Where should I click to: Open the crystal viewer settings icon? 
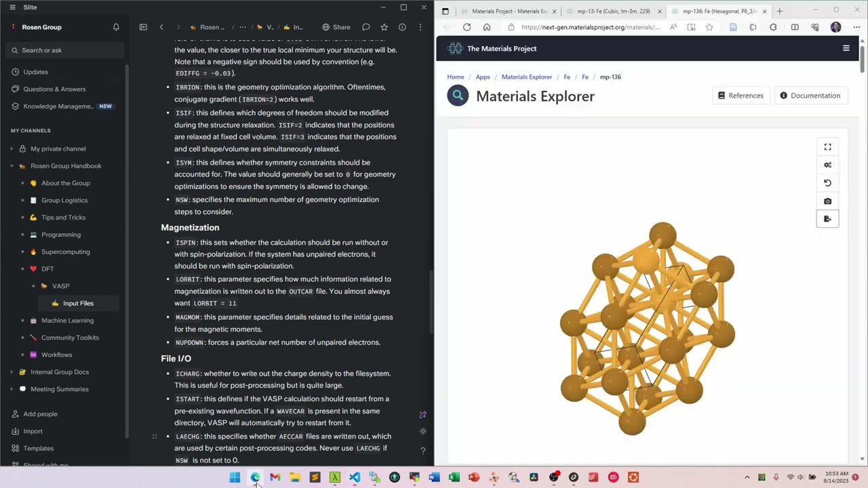click(x=827, y=165)
